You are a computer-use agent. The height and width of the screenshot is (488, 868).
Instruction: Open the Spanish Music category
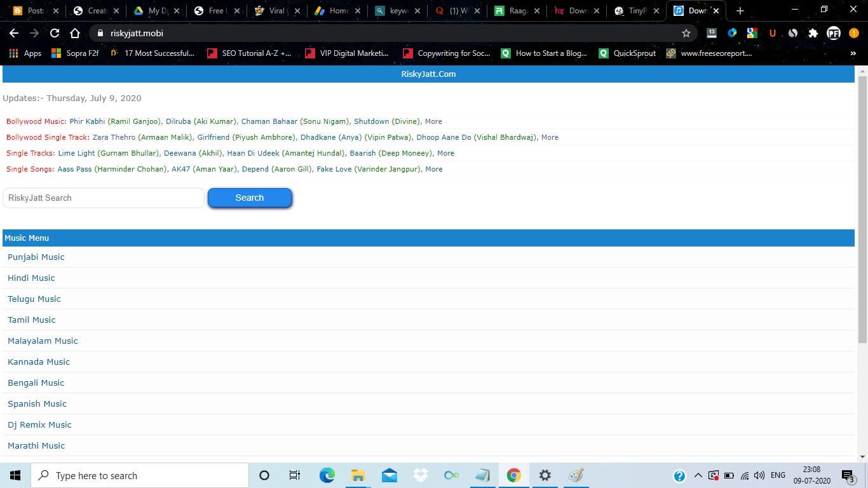(x=37, y=403)
